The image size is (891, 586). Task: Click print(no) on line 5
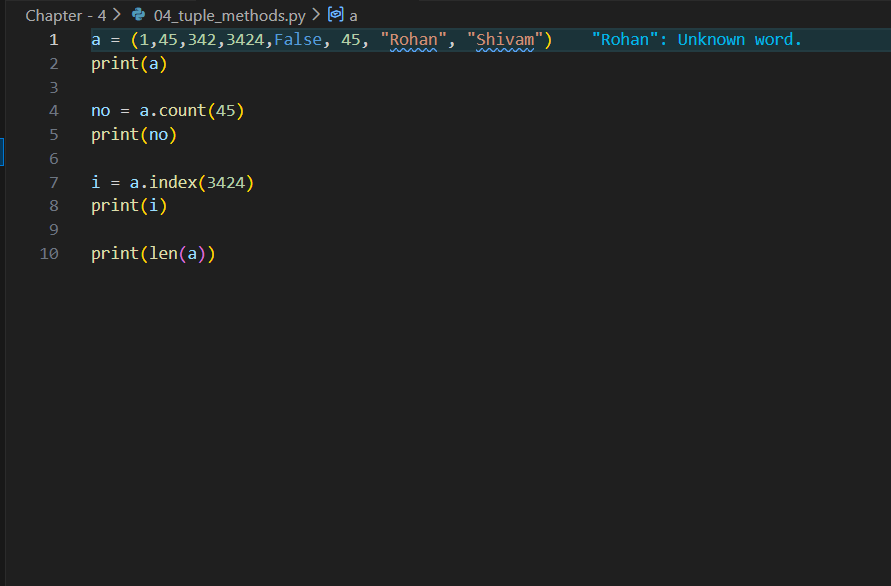(134, 135)
